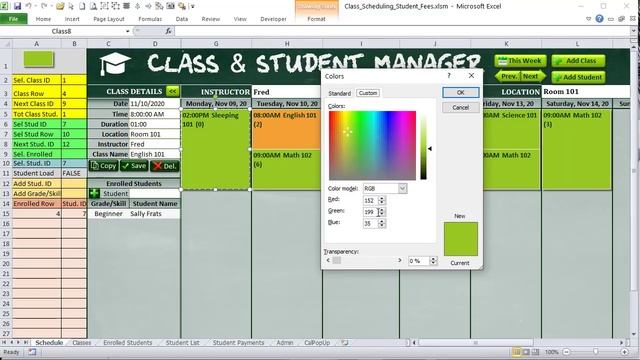The width and height of the screenshot is (640, 360).
Task: Click the Add Student button
Action: click(x=578, y=77)
